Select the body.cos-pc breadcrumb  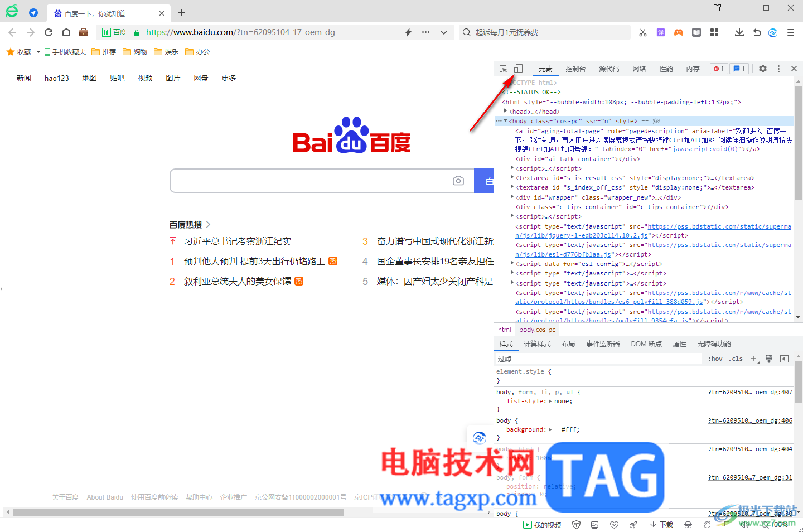pos(537,330)
